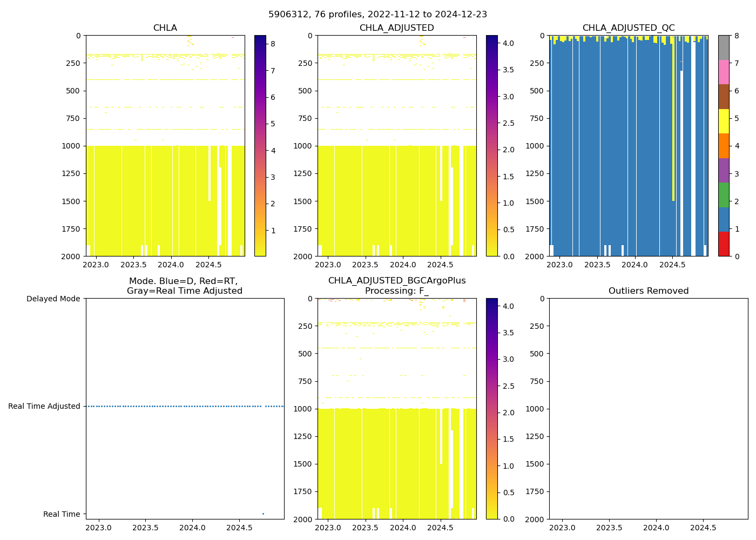Image resolution: width=756 pixels, height=540 pixels.
Task: Select the Mode plot title text
Action: pyautogui.click(x=184, y=286)
